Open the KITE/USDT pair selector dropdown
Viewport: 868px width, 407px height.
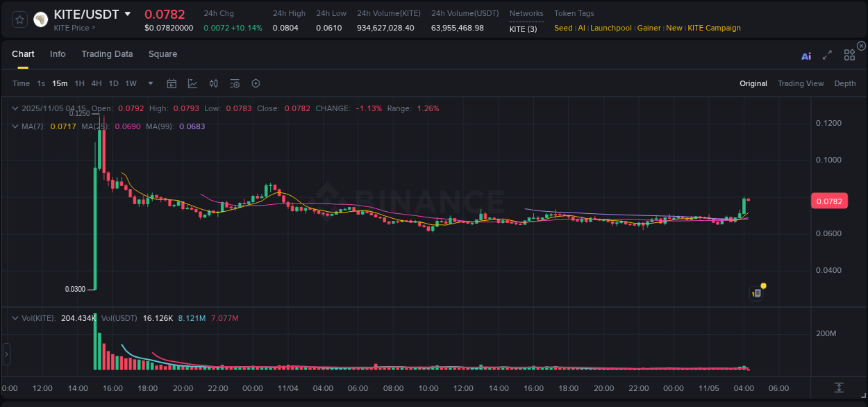coord(127,13)
